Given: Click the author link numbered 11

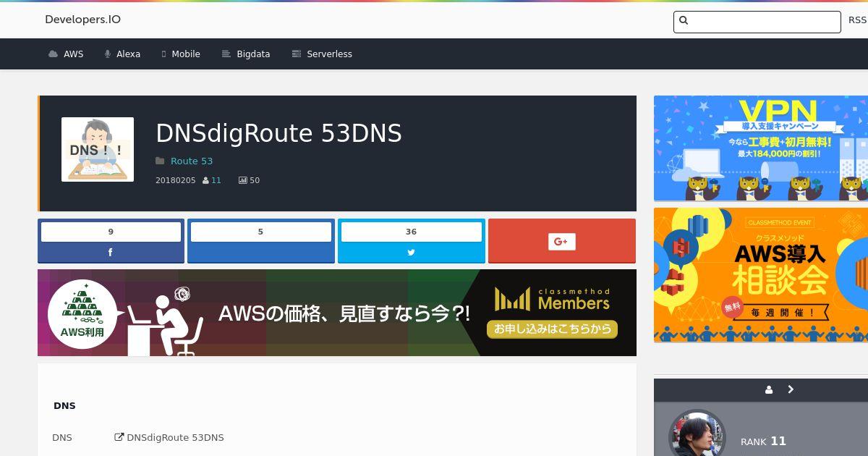Looking at the screenshot, I should point(216,180).
